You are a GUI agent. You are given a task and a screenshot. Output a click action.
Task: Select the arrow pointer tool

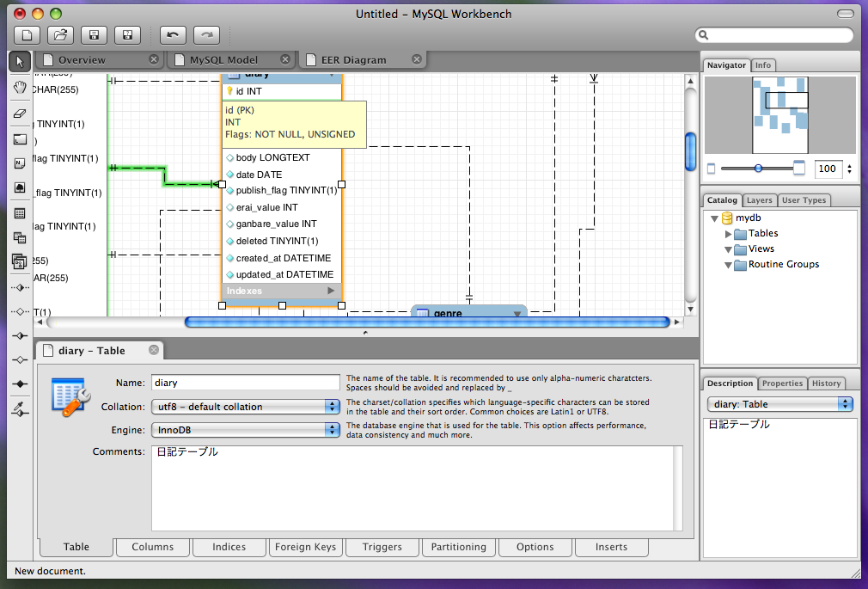click(20, 61)
